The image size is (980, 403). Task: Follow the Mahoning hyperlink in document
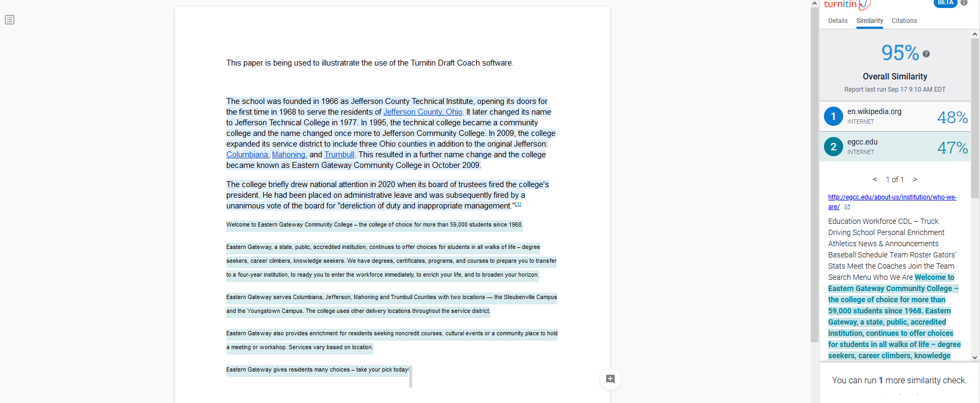tap(288, 155)
